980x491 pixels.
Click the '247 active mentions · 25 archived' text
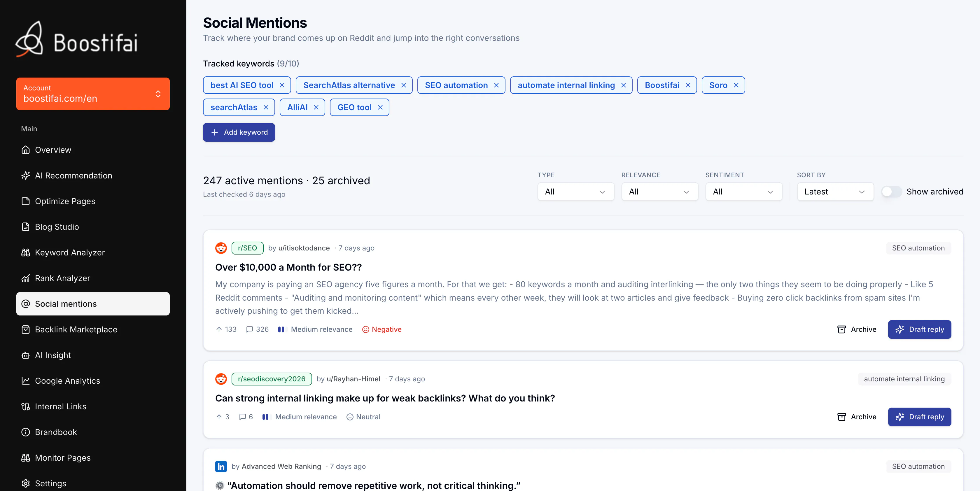(x=286, y=181)
